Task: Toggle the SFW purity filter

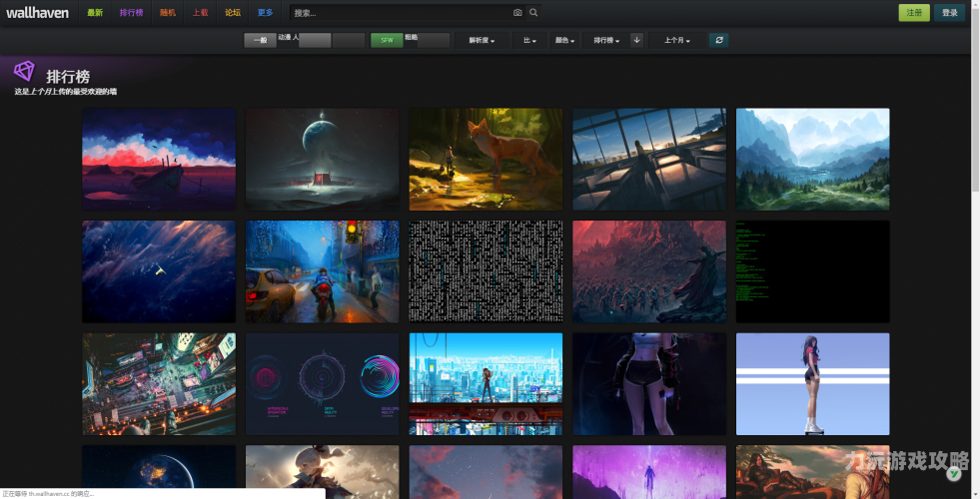Action: click(387, 41)
